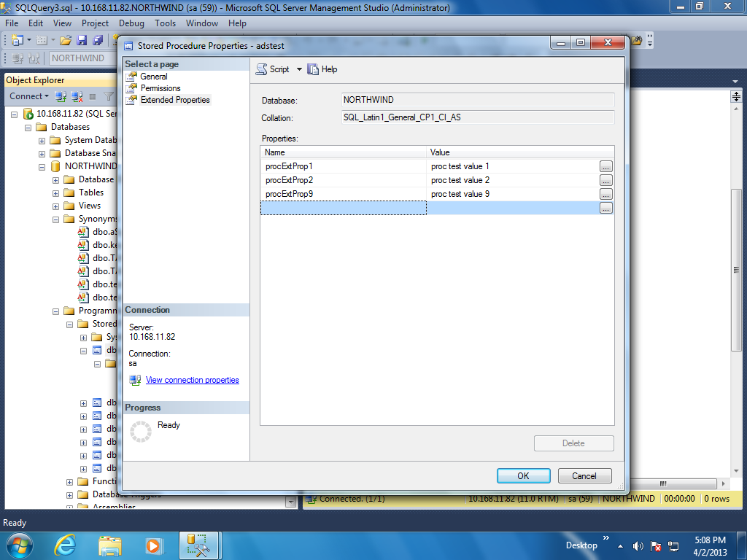This screenshot has height=560, width=747.
Task: Click the Action Center flag icon
Action: (656, 546)
